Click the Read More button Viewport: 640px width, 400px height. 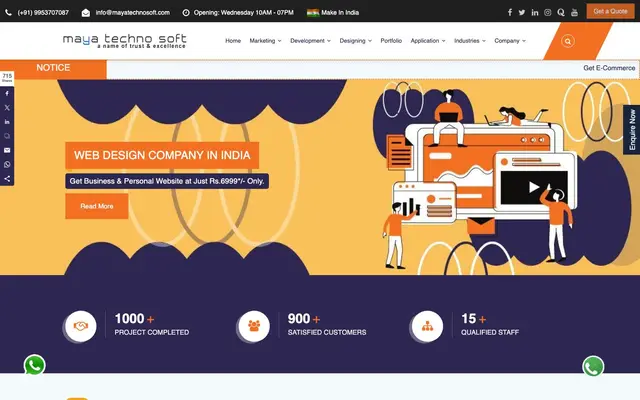pos(97,206)
